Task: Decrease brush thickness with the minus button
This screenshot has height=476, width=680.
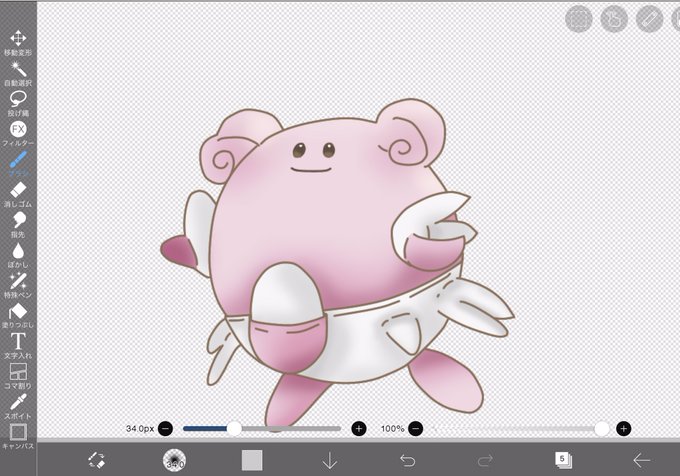Action: [165, 429]
